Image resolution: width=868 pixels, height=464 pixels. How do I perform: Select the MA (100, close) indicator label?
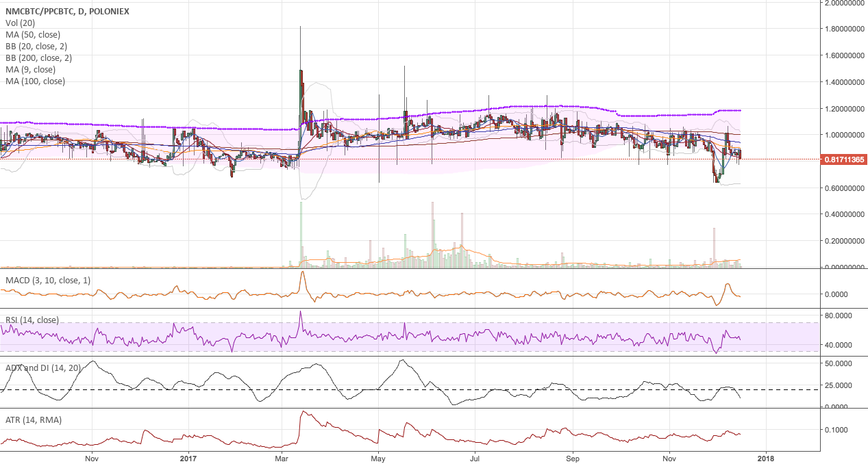[x=36, y=81]
